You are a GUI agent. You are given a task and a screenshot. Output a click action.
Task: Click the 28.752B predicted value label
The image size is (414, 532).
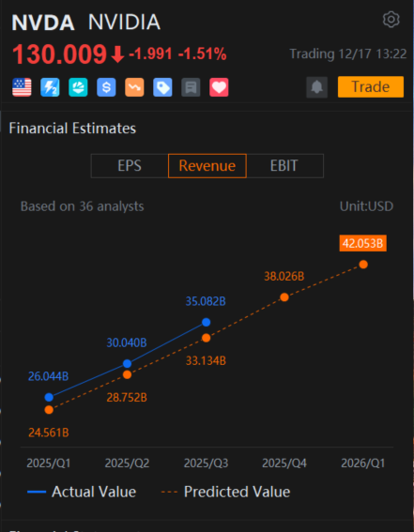pyautogui.click(x=127, y=398)
